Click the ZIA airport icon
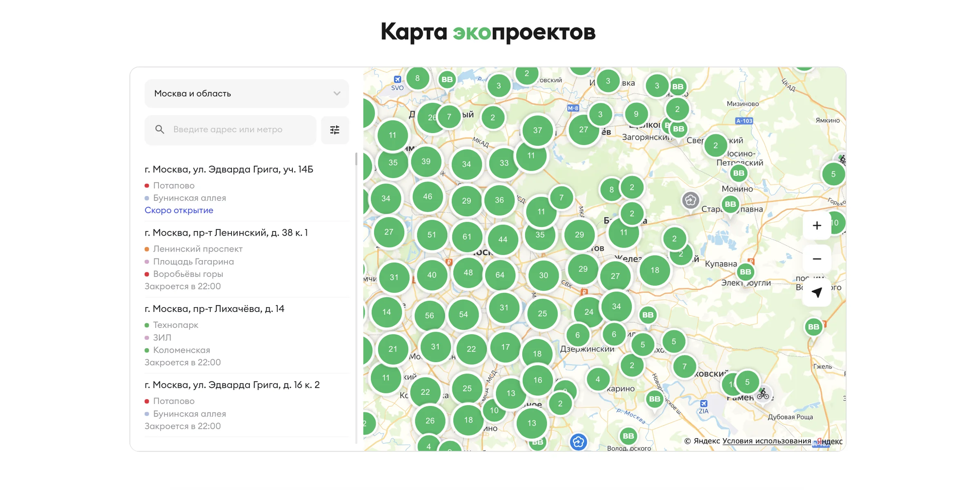The height and width of the screenshot is (490, 980). coord(704,403)
